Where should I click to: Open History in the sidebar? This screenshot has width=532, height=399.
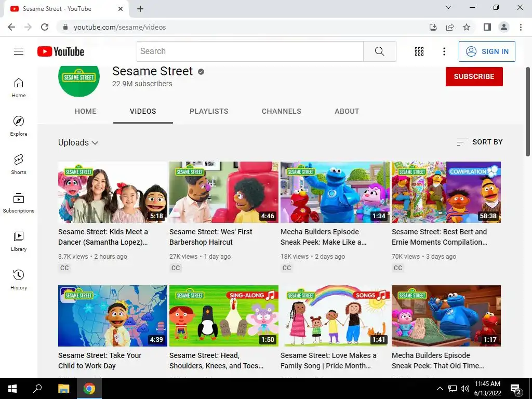click(19, 280)
